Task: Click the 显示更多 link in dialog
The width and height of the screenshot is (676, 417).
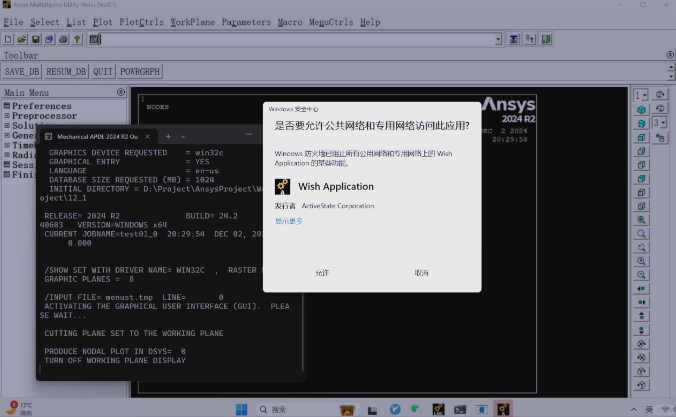Action: [x=288, y=221]
